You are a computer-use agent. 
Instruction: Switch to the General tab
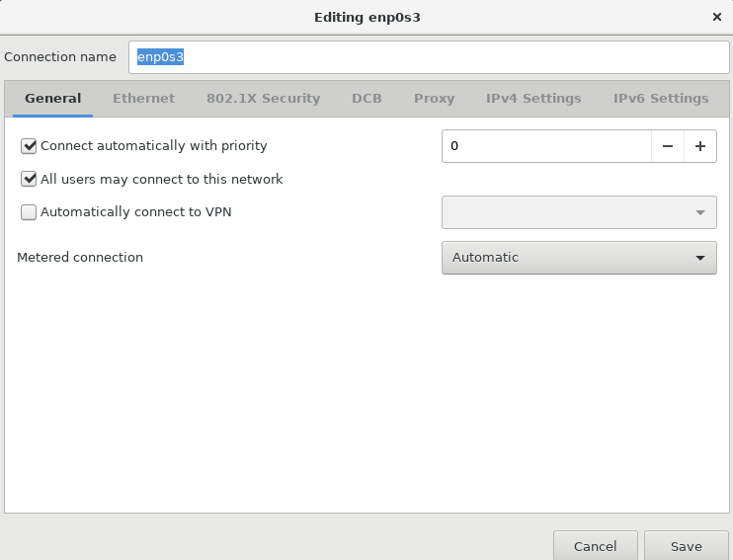pyautogui.click(x=52, y=99)
